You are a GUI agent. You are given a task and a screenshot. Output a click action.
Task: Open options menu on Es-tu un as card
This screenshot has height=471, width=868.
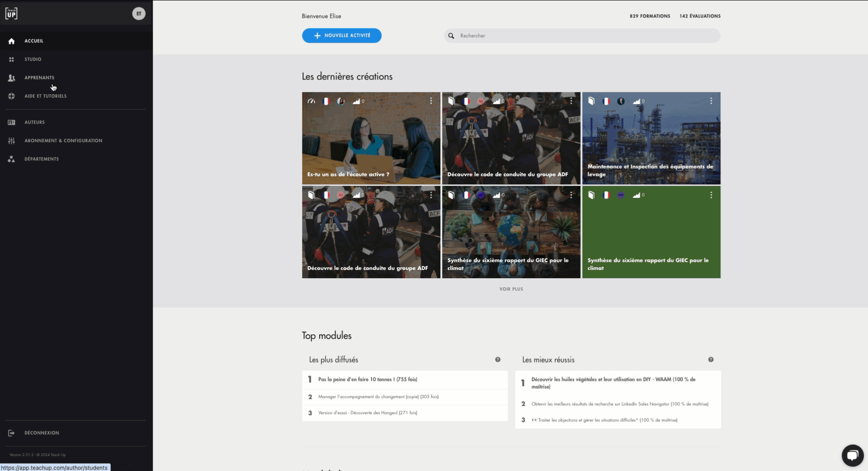click(x=431, y=101)
